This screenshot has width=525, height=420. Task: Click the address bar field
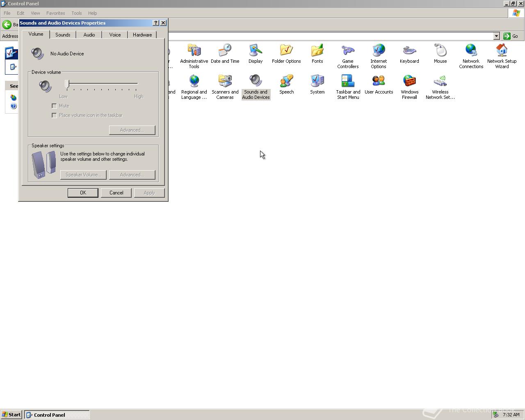point(330,36)
